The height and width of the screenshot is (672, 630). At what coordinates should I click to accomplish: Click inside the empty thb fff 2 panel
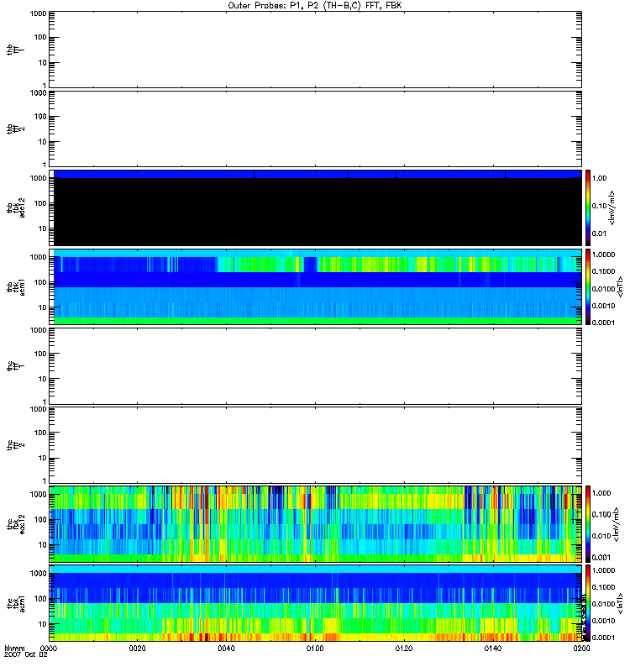pyautogui.click(x=315, y=128)
